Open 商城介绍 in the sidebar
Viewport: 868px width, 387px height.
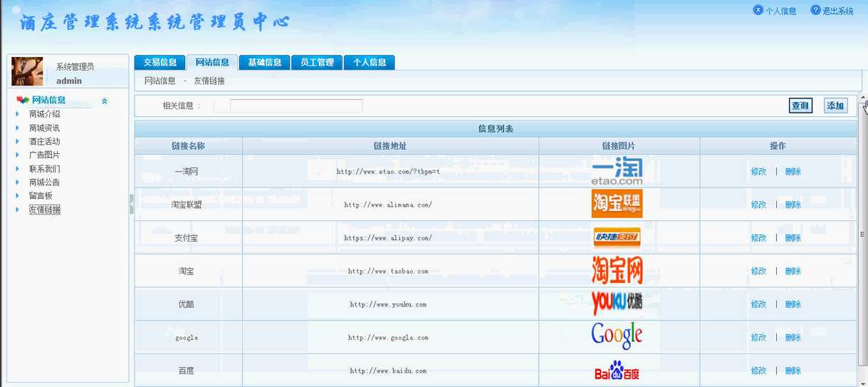(x=44, y=114)
